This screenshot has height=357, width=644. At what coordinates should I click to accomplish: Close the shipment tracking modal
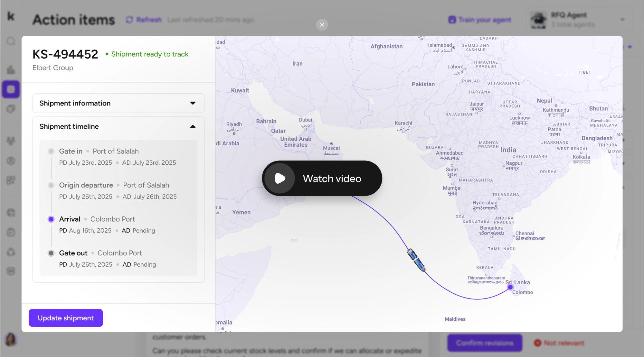pos(322,25)
